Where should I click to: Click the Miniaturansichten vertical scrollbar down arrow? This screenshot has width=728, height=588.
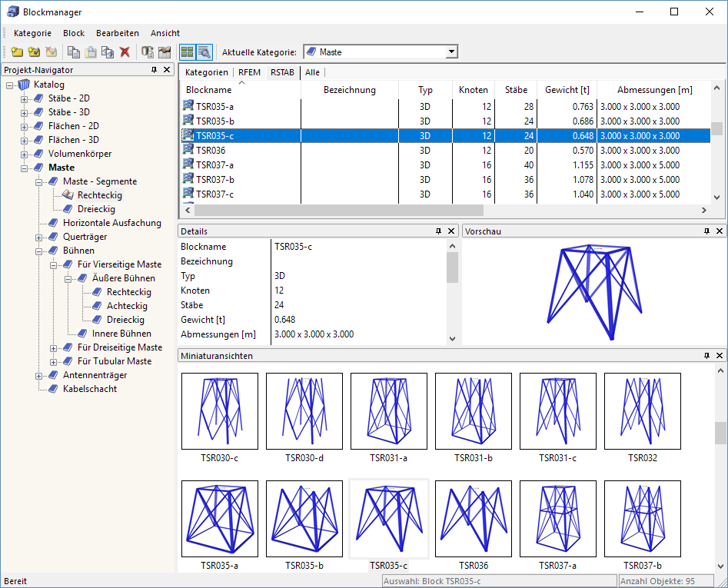[x=720, y=566]
